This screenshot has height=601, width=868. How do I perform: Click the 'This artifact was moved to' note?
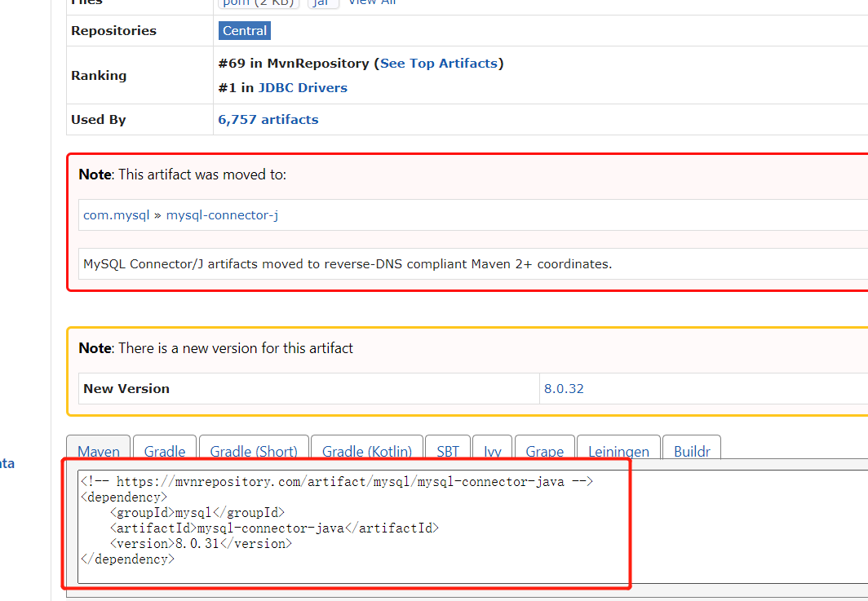[183, 175]
